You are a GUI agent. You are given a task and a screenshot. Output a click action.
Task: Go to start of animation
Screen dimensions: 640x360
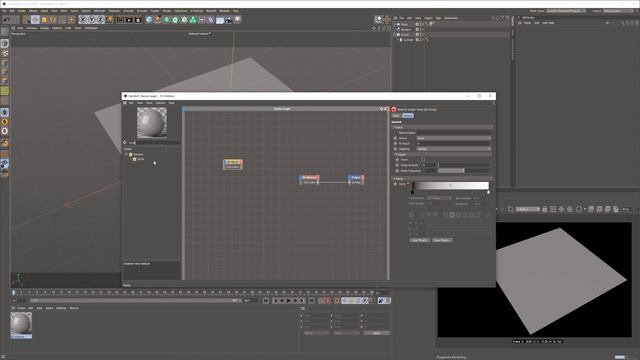pyautogui.click(x=266, y=301)
